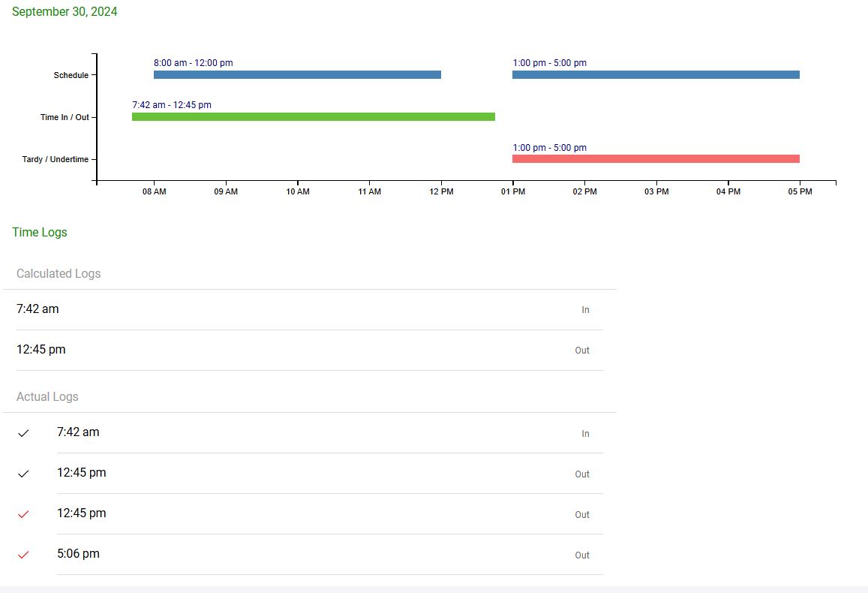Click the 12 PM tick label on the axis
Viewport: 868px width, 593px height.
pos(441,192)
